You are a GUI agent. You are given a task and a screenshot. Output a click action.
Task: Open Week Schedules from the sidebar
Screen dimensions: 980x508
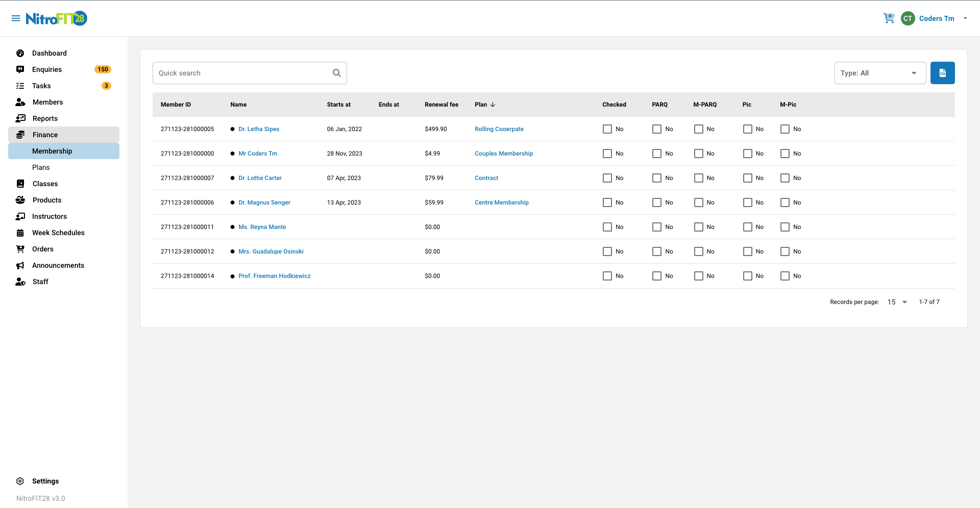58,233
